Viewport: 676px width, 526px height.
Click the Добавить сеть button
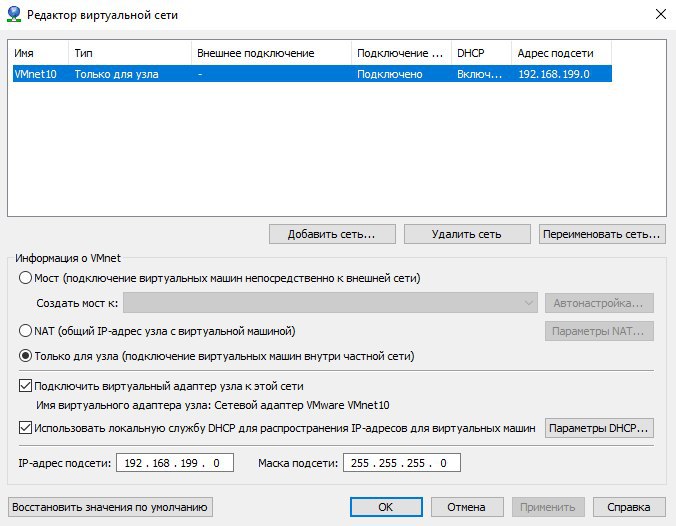(332, 234)
